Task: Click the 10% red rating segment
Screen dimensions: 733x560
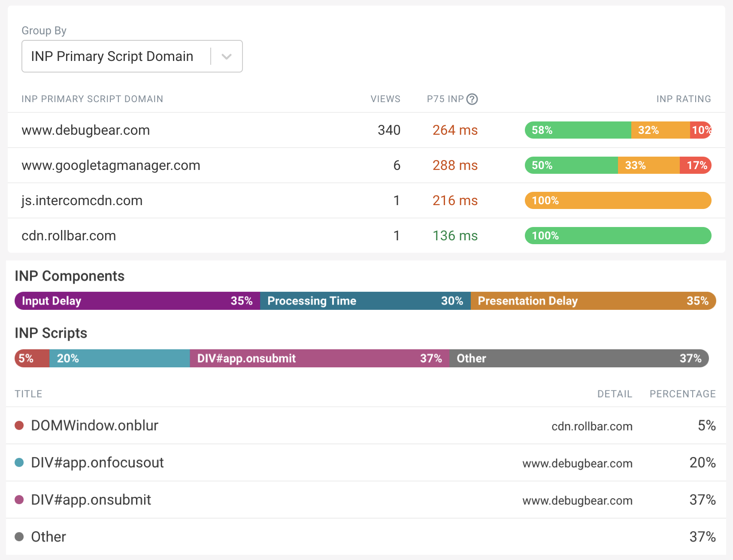Action: (701, 130)
